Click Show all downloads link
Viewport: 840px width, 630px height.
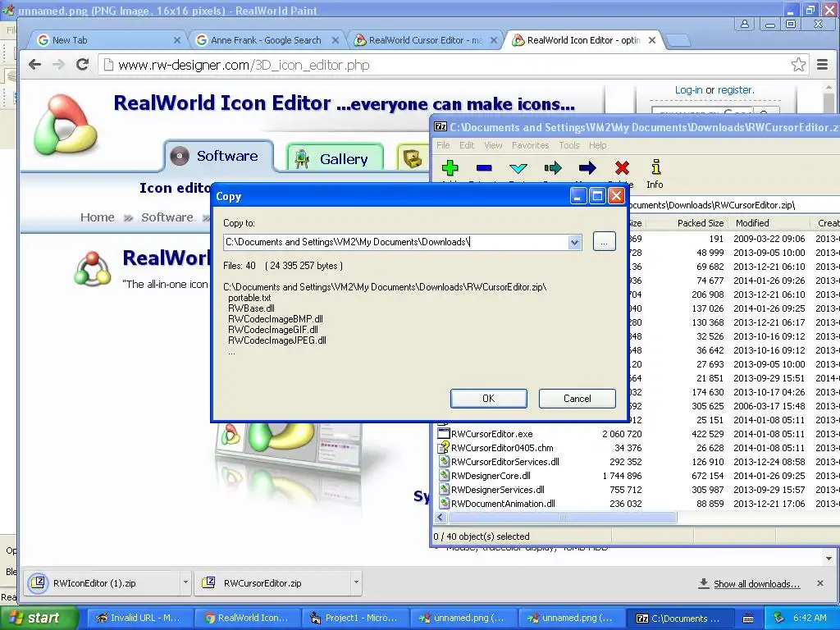click(x=756, y=584)
